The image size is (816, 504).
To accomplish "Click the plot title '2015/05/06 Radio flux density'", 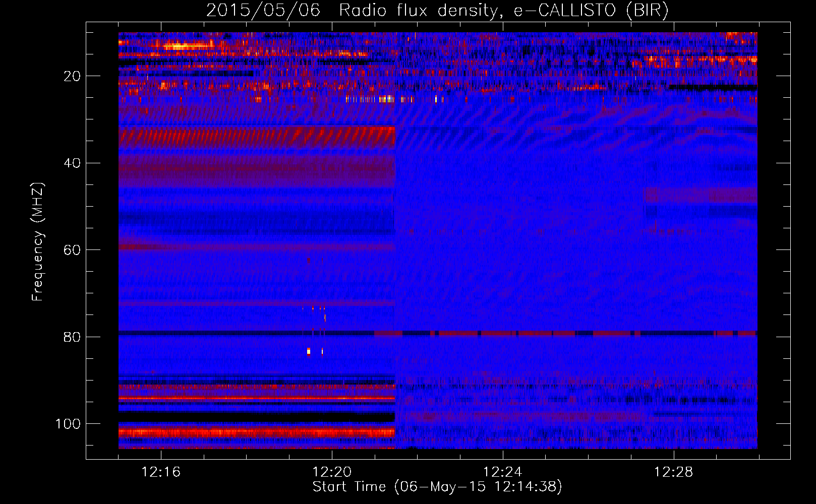I will pos(352,10).
